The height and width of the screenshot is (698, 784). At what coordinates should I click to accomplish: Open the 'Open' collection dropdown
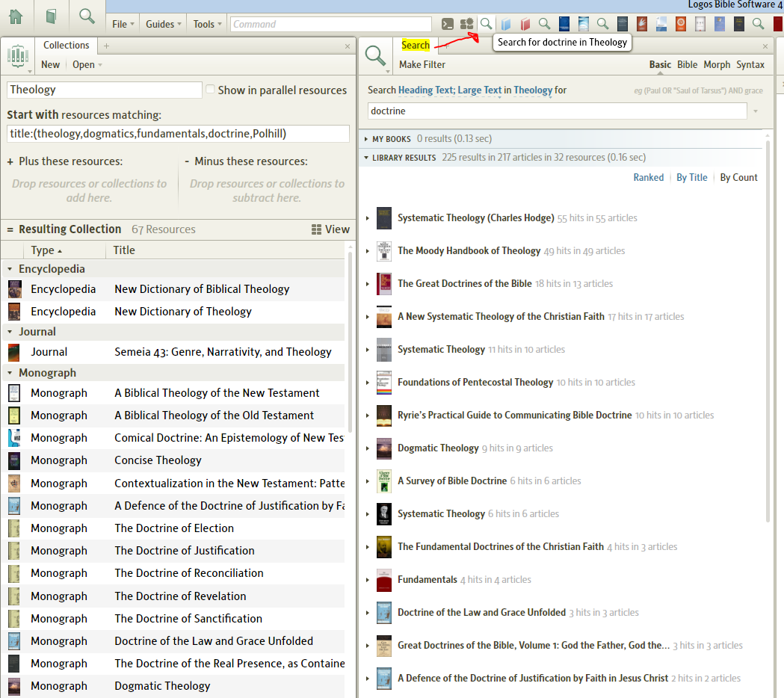click(87, 64)
